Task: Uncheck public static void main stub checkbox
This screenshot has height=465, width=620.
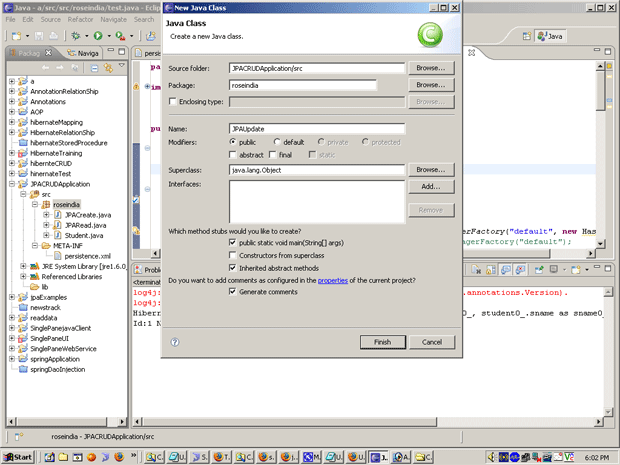Action: coord(232,242)
